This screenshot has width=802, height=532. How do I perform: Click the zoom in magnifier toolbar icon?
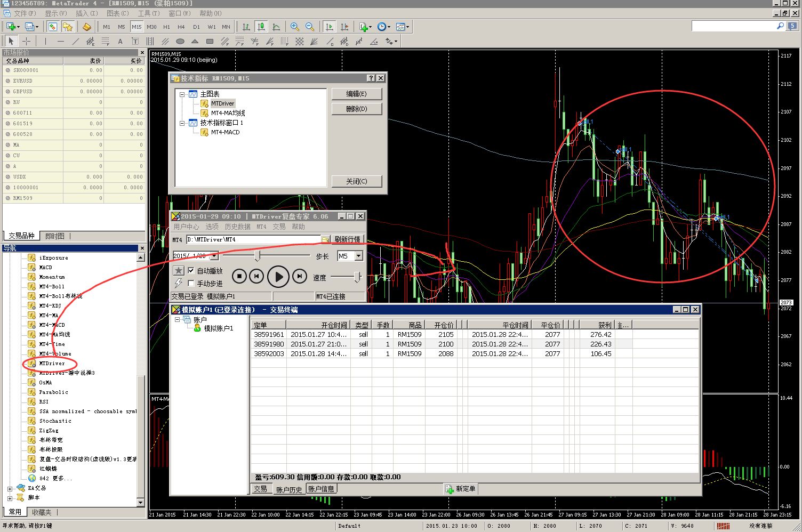click(294, 27)
